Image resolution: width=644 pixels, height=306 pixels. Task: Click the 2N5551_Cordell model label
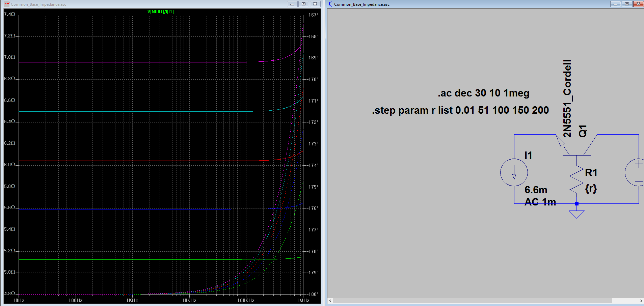pos(567,99)
